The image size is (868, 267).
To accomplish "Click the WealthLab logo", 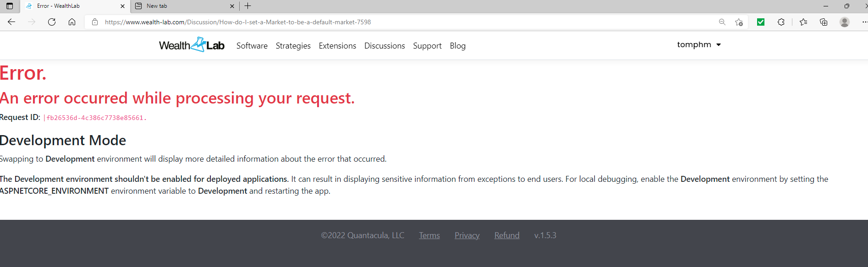I will point(192,45).
